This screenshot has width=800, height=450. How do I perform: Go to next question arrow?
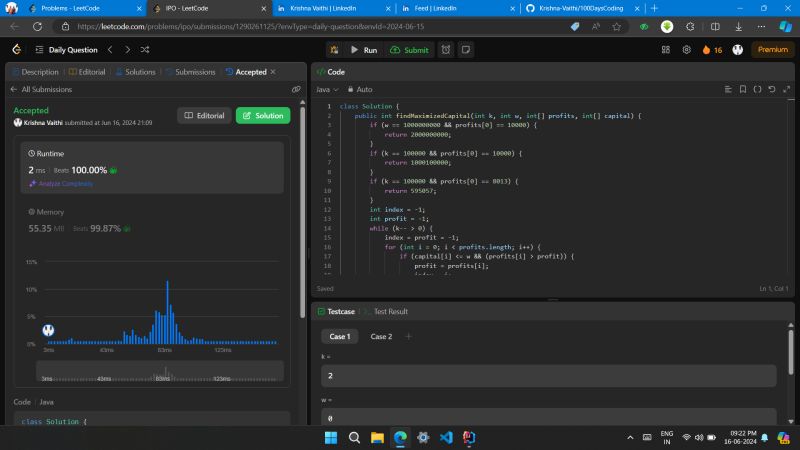point(127,49)
